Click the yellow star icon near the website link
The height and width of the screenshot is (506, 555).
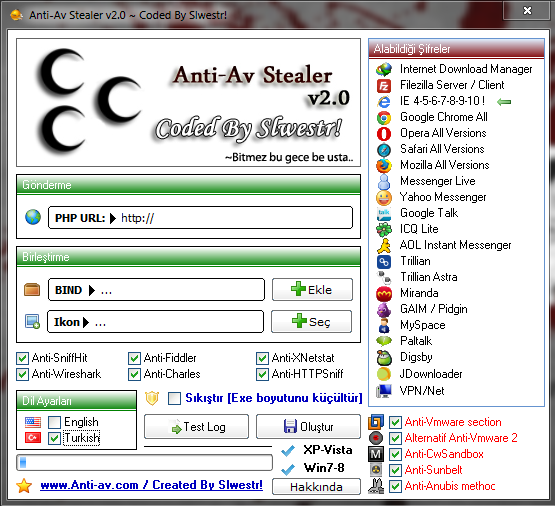tap(24, 485)
